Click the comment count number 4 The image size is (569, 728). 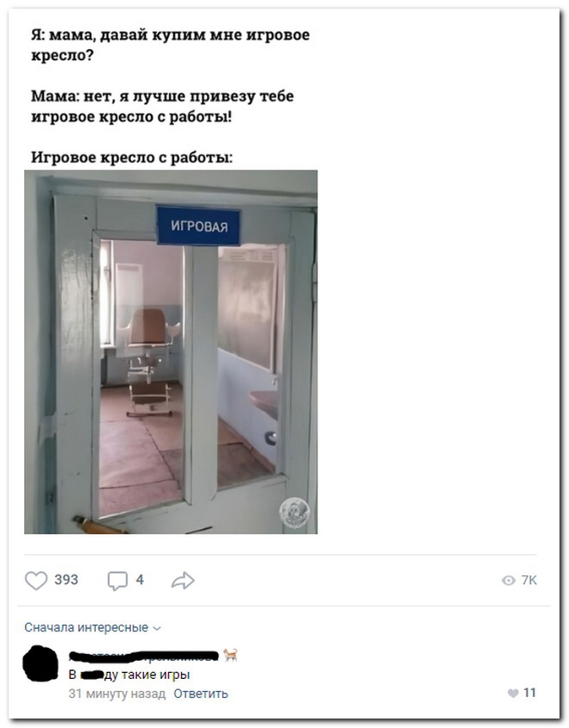(x=140, y=580)
